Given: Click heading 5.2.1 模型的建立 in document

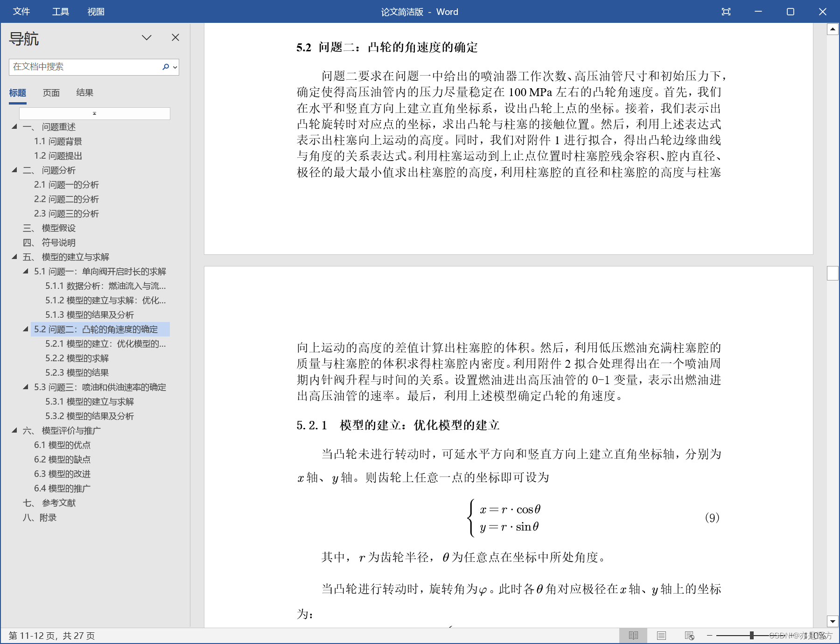Looking at the screenshot, I should pyautogui.click(x=398, y=425).
